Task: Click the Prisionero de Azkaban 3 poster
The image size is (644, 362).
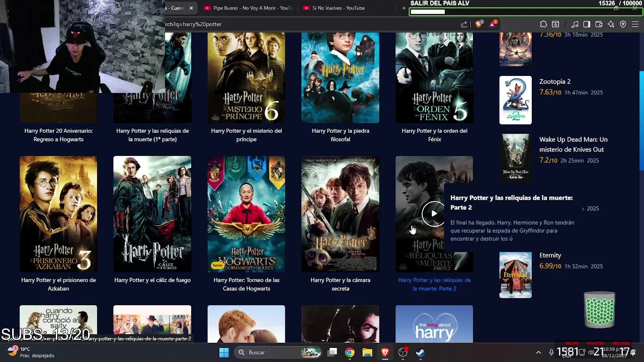Action: 58,214
